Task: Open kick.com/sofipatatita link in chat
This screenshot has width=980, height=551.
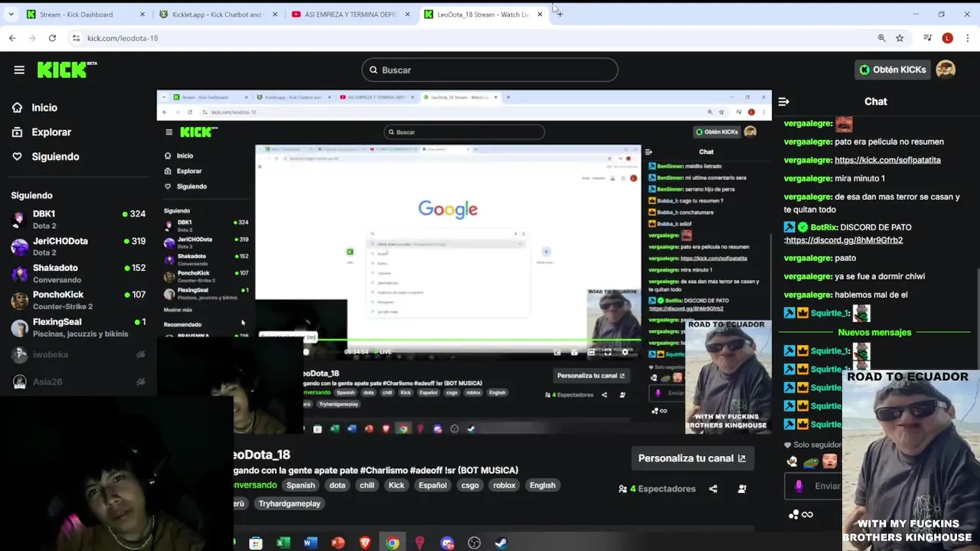Action: point(887,160)
